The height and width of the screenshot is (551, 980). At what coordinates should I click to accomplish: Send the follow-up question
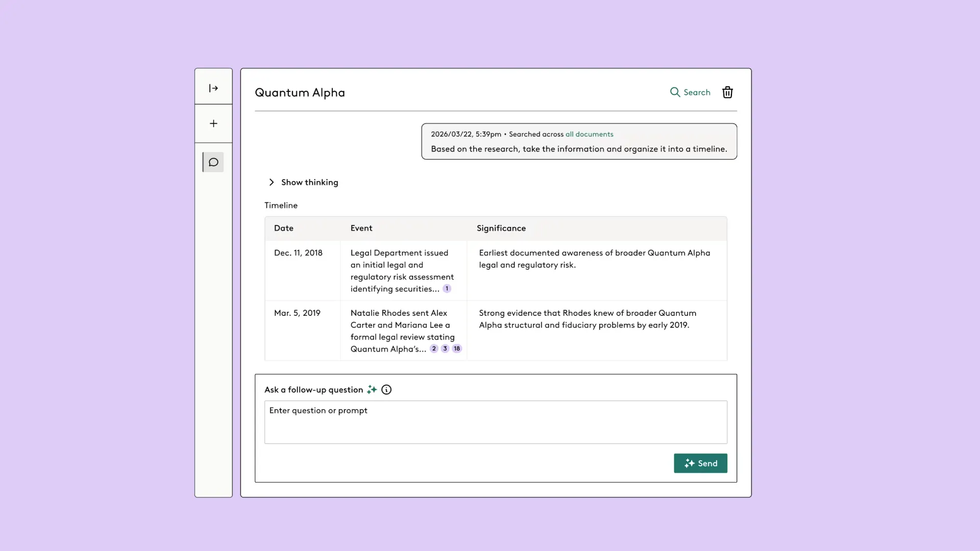pyautogui.click(x=700, y=463)
